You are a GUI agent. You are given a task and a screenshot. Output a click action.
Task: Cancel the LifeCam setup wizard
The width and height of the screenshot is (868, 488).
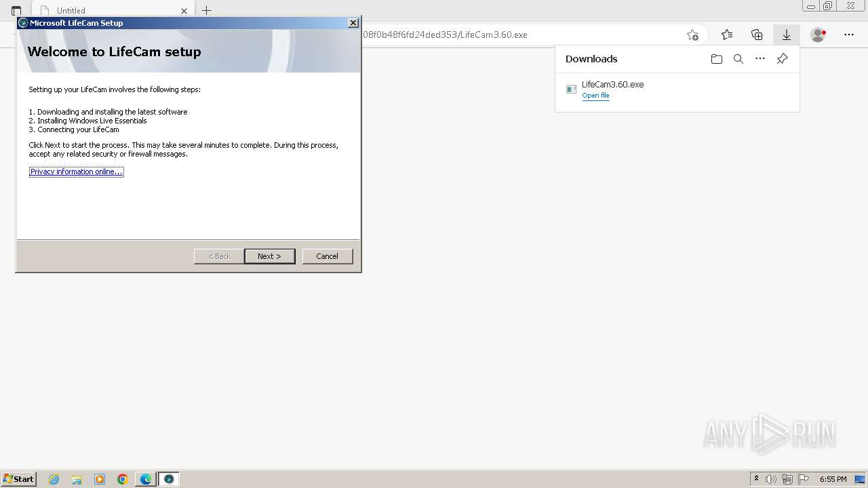tap(327, 256)
